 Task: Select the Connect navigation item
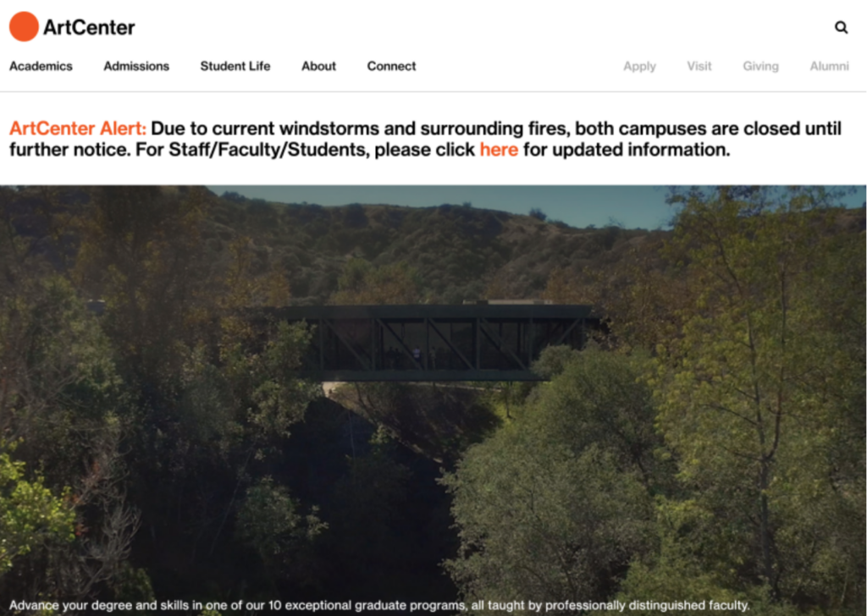pos(391,66)
